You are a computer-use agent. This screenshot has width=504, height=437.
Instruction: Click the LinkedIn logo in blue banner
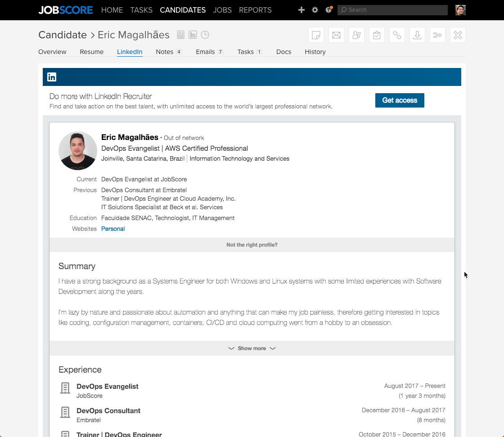click(x=52, y=77)
